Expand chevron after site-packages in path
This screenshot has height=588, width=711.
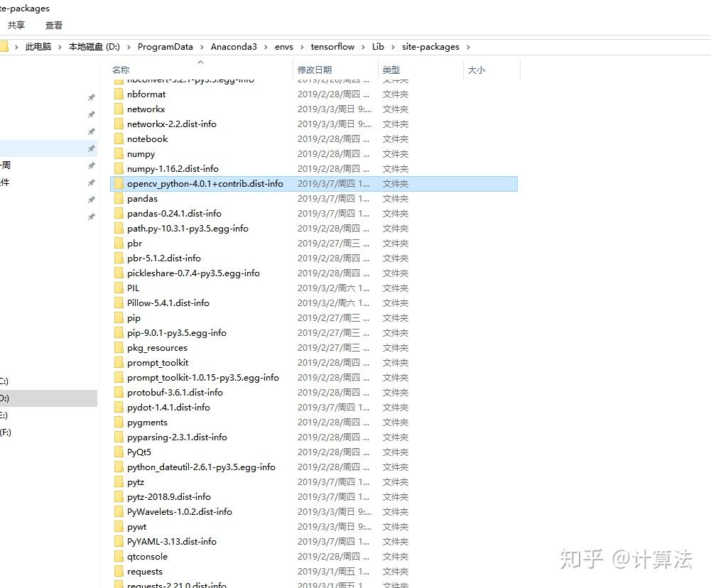[x=468, y=47]
